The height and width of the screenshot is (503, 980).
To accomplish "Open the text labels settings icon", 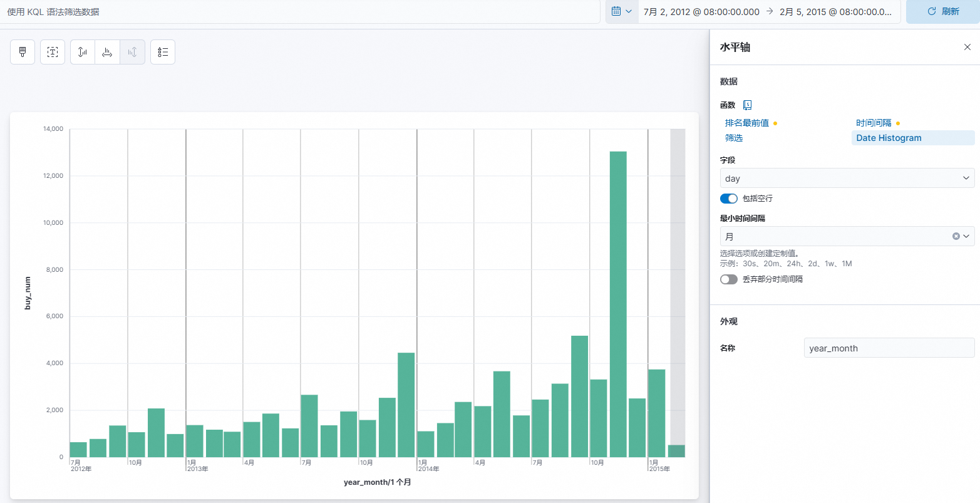I will (53, 52).
